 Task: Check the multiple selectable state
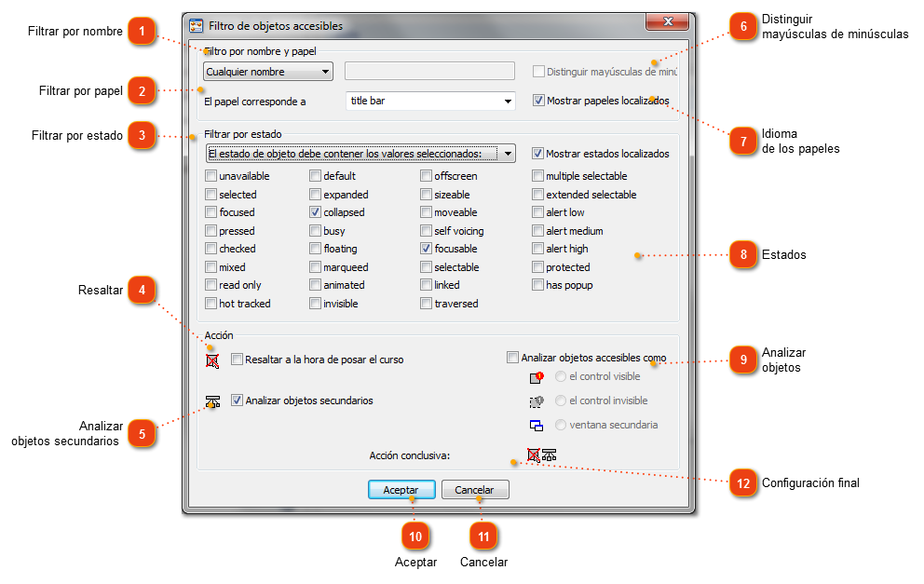[537, 176]
